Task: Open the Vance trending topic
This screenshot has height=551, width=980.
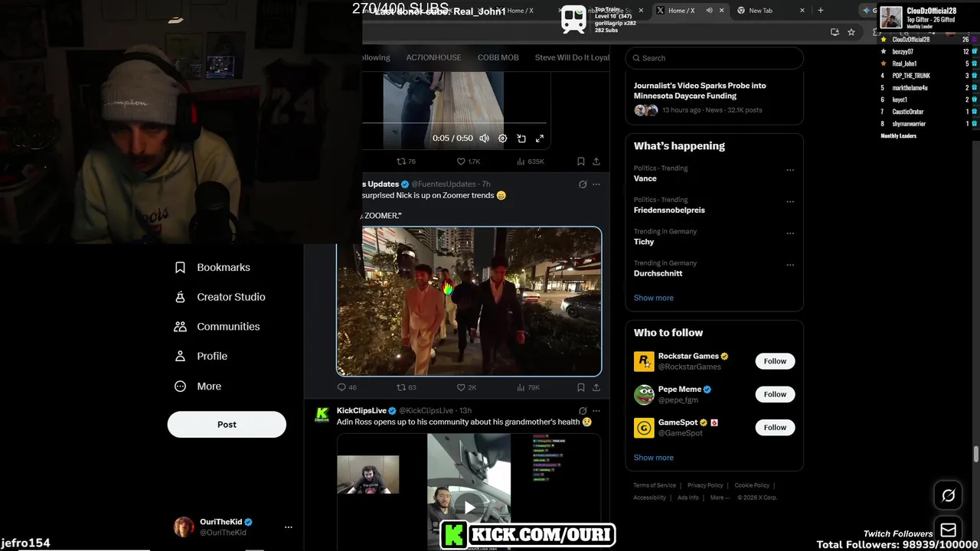Action: [x=645, y=178]
